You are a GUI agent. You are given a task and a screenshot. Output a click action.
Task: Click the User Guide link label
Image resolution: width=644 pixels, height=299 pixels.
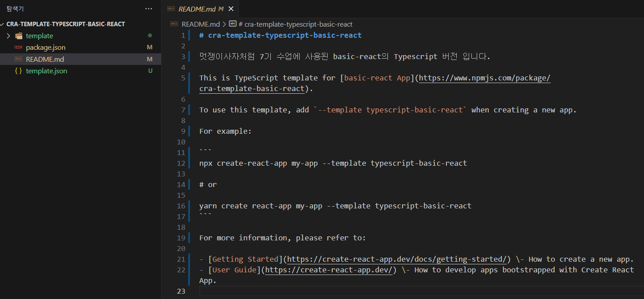(x=234, y=270)
